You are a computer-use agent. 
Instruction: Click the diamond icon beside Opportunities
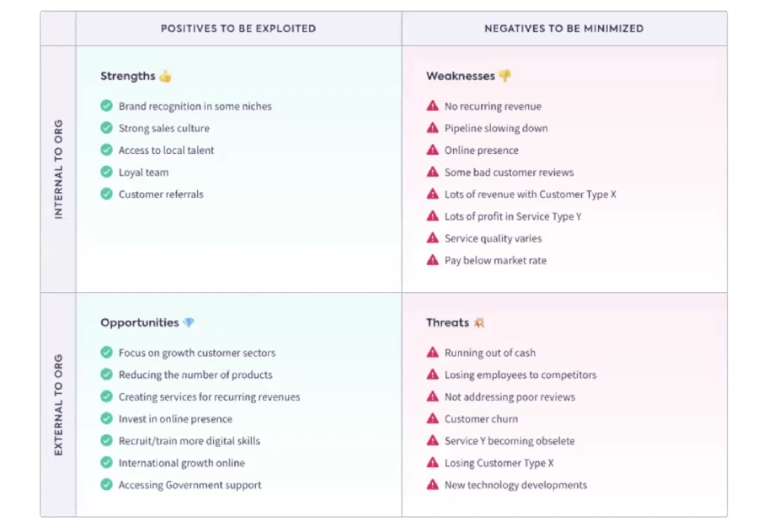pyautogui.click(x=189, y=323)
